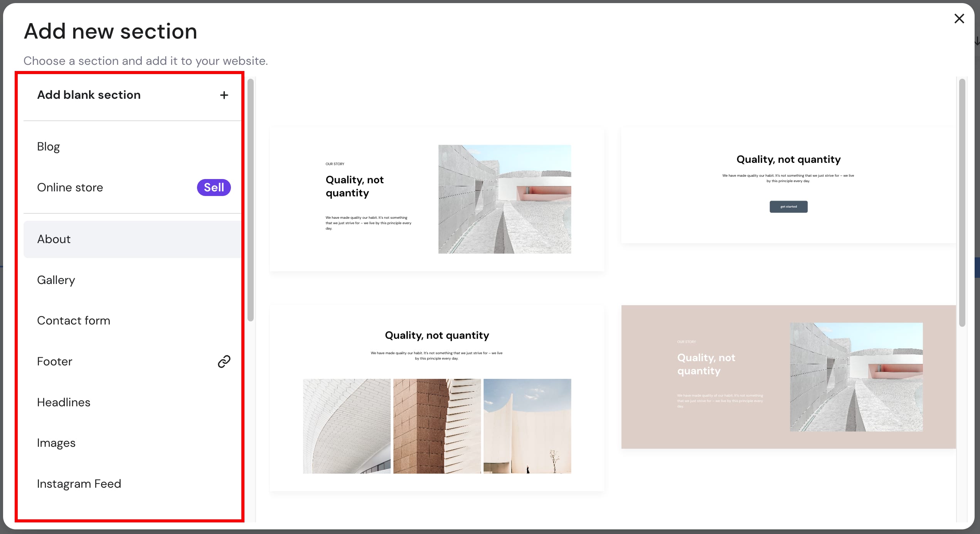
Task: Select the pink 'Quality, not quantity' template
Action: pos(788,376)
